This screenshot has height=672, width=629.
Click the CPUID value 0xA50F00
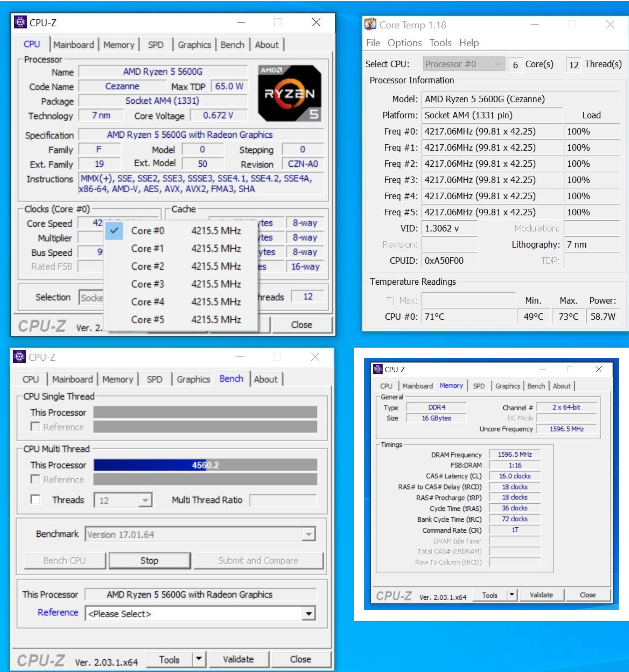[449, 261]
